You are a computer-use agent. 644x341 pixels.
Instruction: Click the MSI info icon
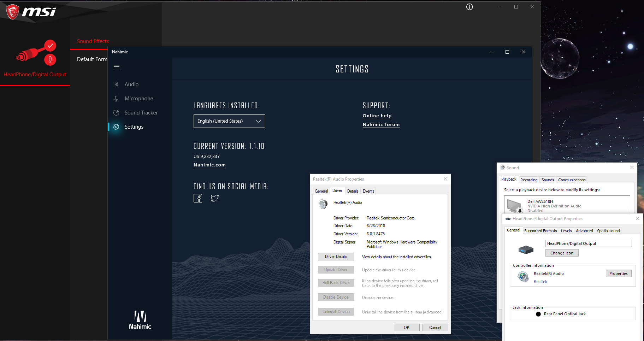tap(469, 7)
